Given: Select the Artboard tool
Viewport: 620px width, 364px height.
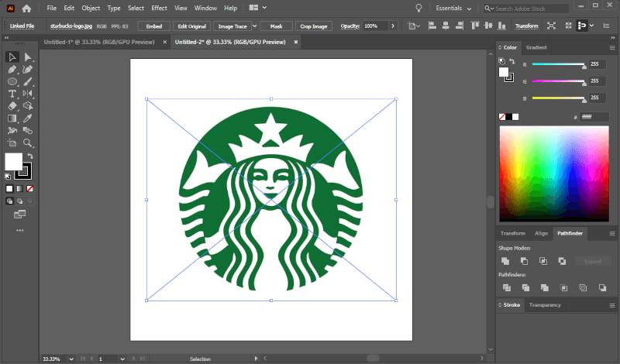Looking at the screenshot, I should pyautogui.click(x=12, y=143).
